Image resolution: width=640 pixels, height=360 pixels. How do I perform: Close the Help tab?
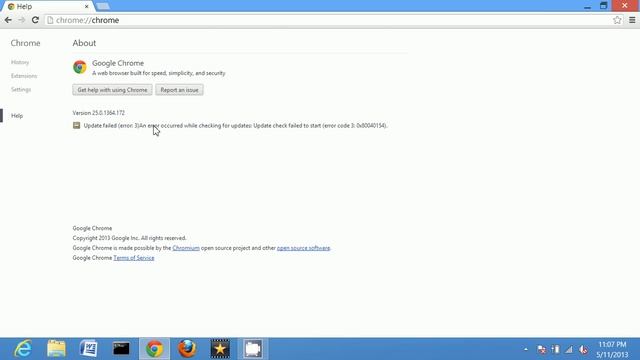click(87, 7)
